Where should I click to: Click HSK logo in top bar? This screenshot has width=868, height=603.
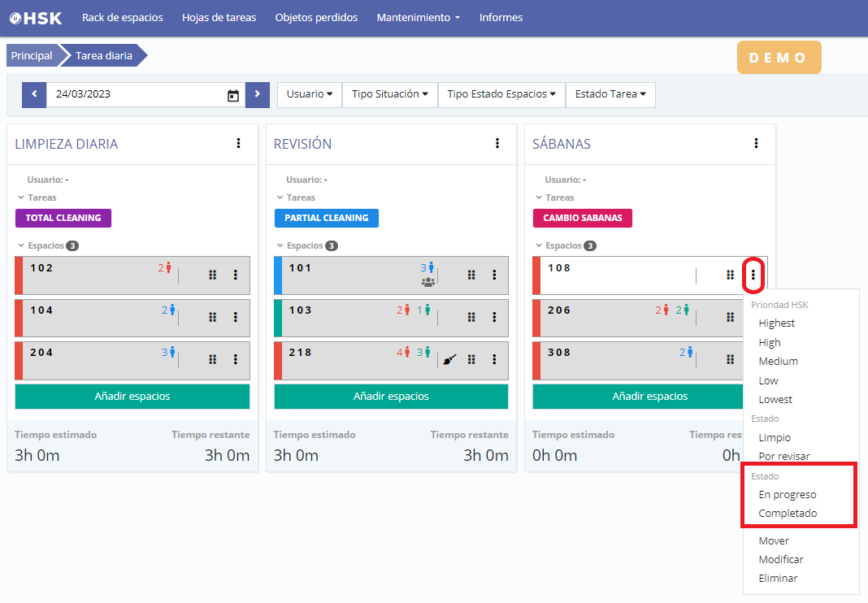[x=36, y=17]
